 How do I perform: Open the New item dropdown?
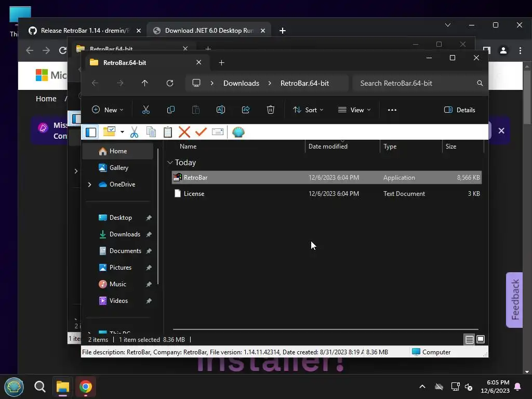pos(108,110)
